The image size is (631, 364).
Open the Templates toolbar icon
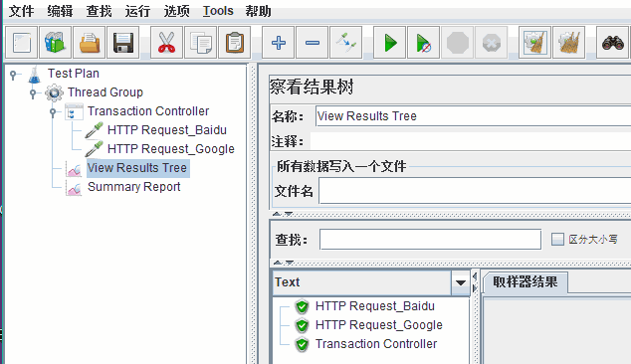point(55,43)
